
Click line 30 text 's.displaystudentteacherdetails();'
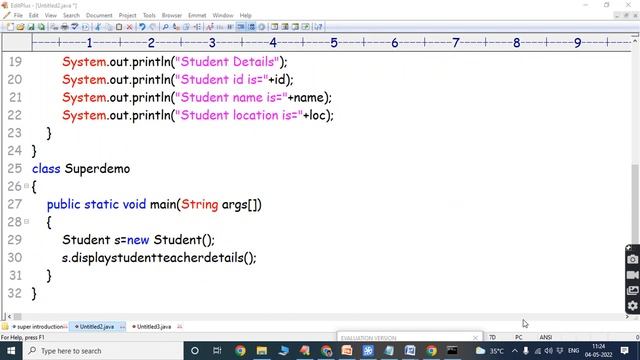159,258
